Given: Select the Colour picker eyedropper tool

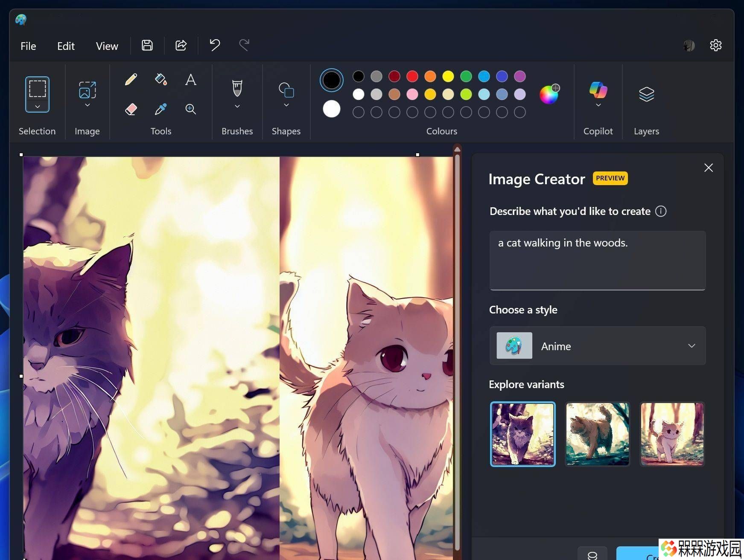Looking at the screenshot, I should point(161,109).
